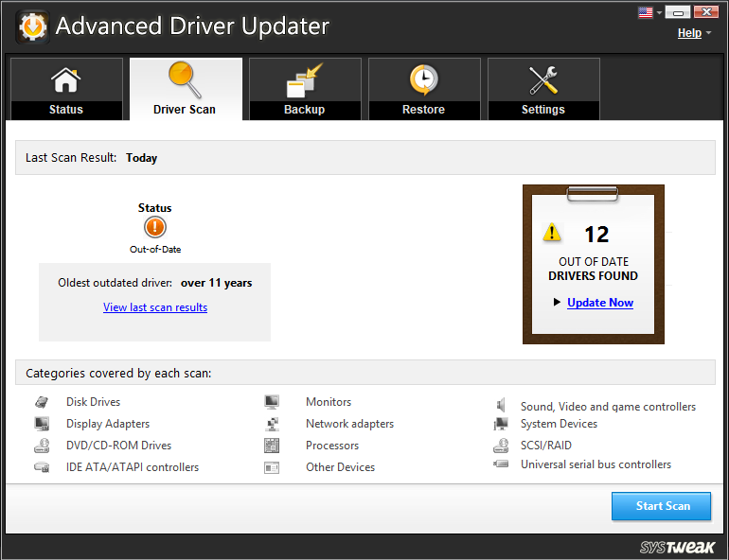Click the 'Other Devices' label
Viewport: 729px width, 560px height.
tap(340, 467)
